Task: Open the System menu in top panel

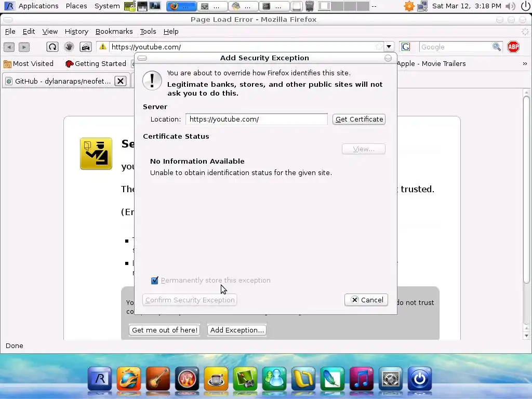Action: 107,6
